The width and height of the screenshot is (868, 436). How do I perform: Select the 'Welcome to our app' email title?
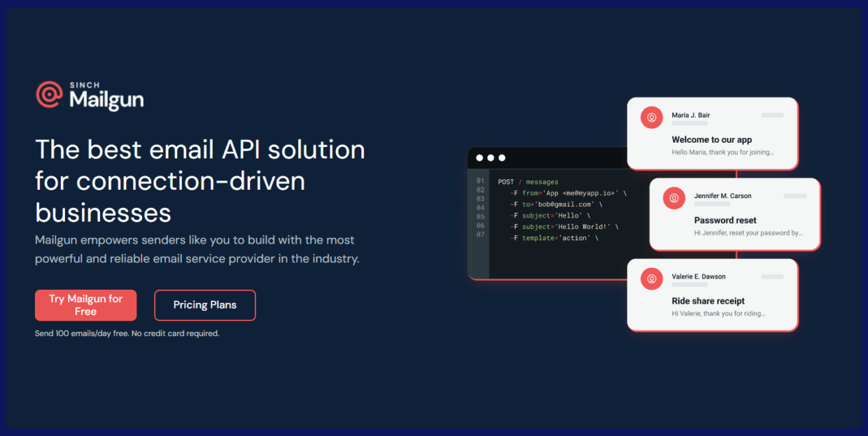pos(711,140)
